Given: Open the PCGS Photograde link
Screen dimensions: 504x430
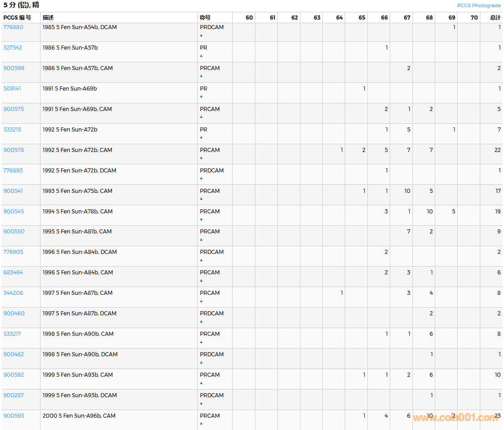Looking at the screenshot, I should [479, 5].
